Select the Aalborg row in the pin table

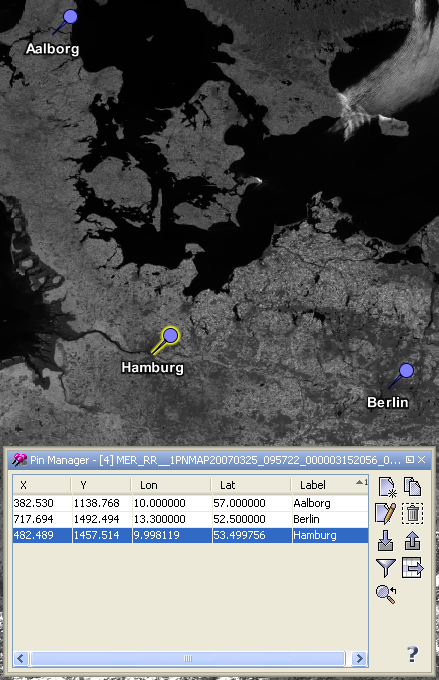(x=190, y=503)
